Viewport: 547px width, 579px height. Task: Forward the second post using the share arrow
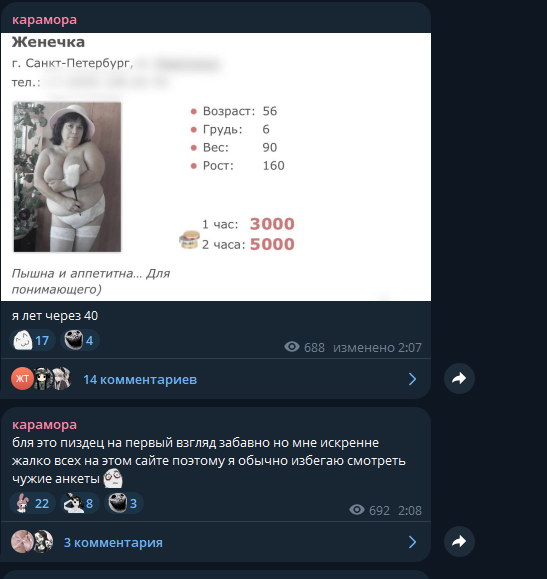459,541
